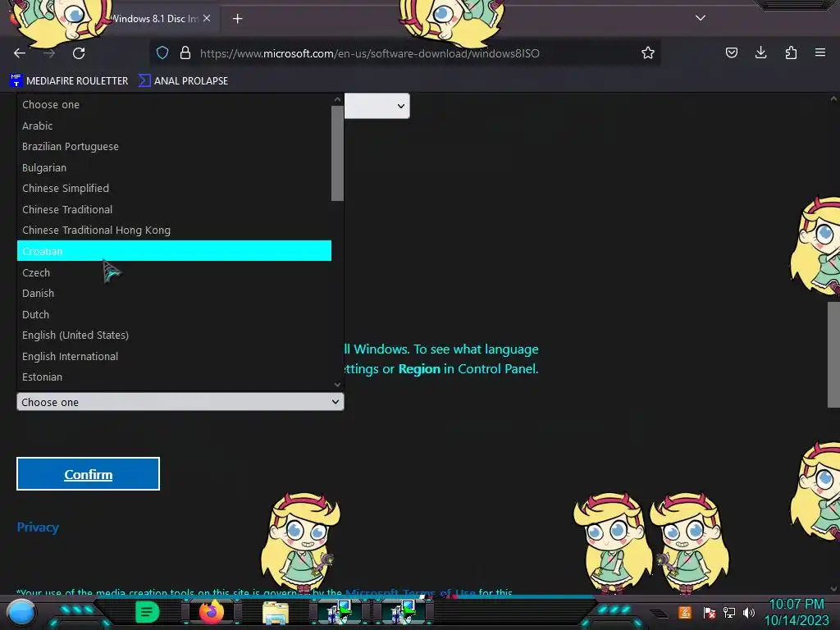
Task: Click language list scroll down arrow
Action: pos(337,384)
